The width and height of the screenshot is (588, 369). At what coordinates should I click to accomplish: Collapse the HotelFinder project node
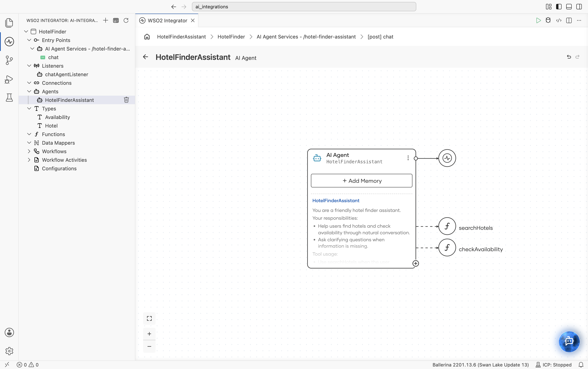click(26, 31)
